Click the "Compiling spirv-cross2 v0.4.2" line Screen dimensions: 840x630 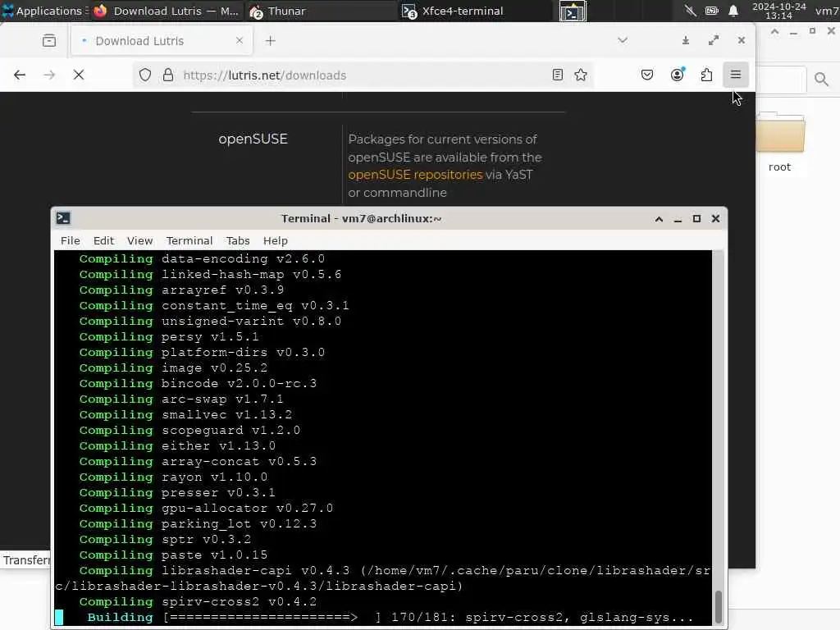199,601
